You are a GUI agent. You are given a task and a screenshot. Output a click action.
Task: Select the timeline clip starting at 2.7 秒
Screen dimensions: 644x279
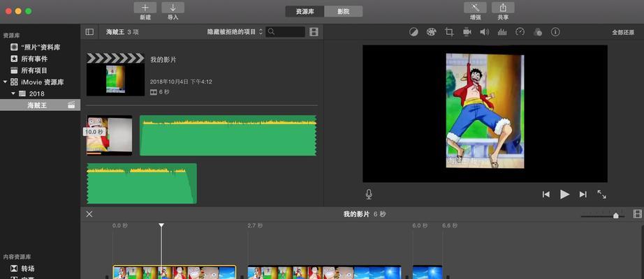[x=325, y=273]
